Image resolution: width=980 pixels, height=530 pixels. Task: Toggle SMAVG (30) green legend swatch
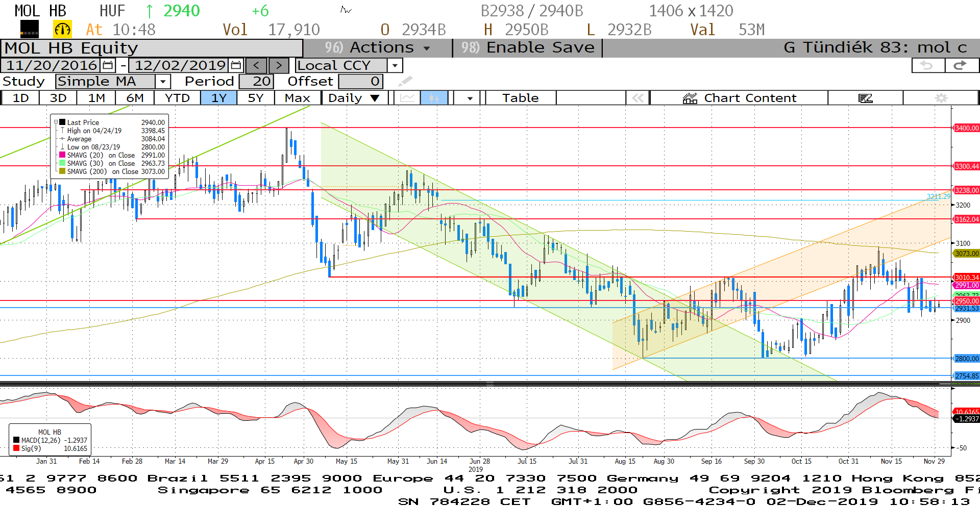(x=62, y=163)
